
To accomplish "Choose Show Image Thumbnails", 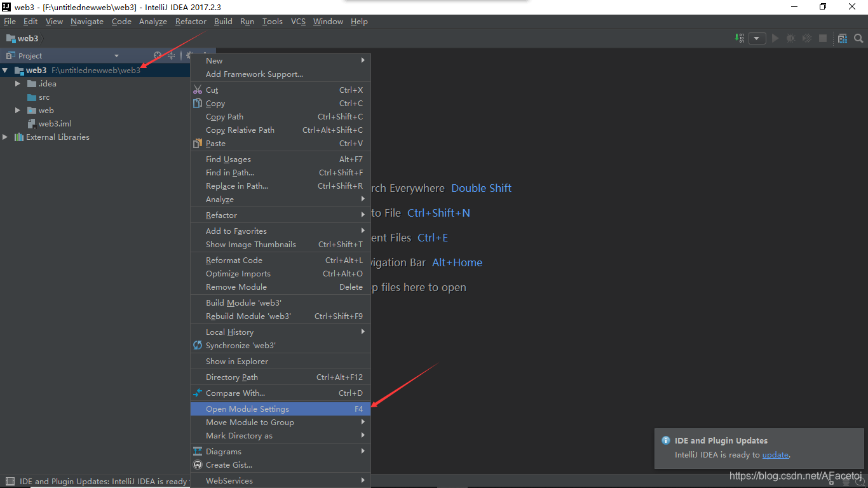I will pyautogui.click(x=280, y=245).
